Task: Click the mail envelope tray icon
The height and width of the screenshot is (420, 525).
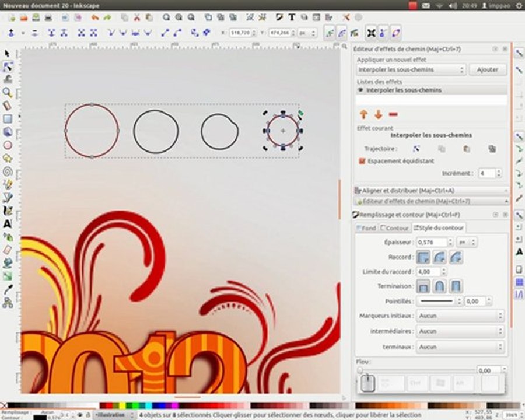Action: tap(426, 6)
